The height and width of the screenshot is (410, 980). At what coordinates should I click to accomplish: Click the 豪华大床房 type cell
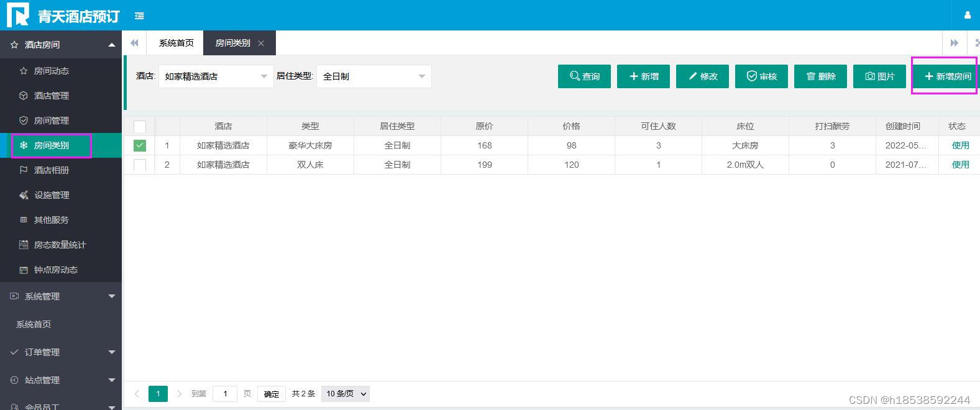click(310, 145)
